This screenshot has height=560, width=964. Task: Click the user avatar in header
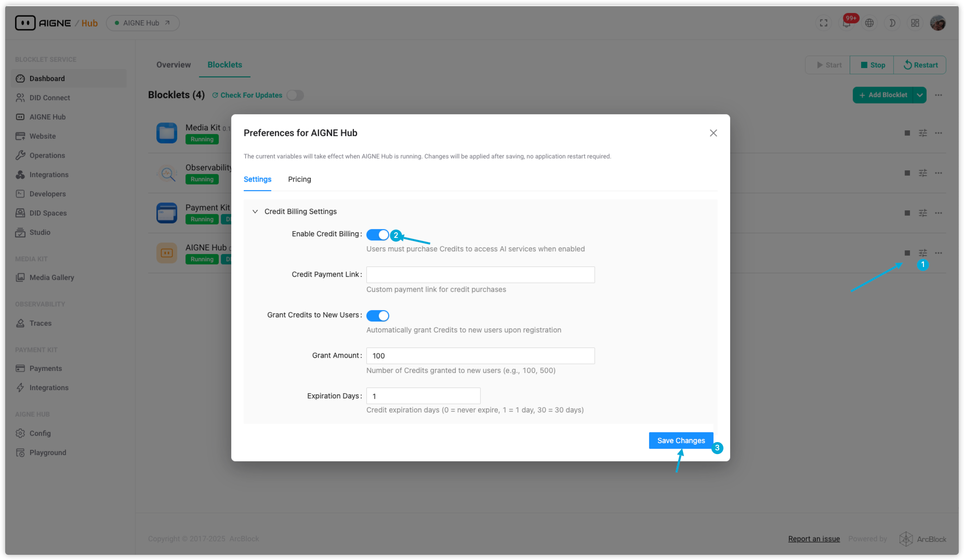(938, 23)
